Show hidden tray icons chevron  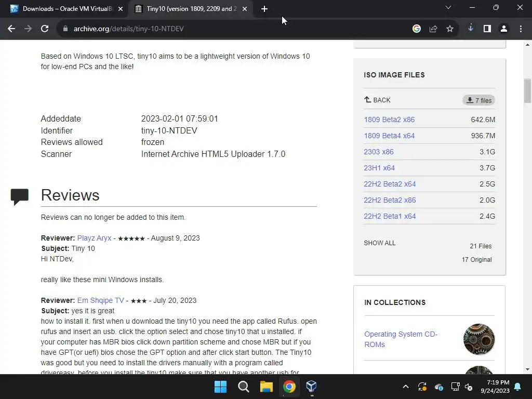pyautogui.click(x=405, y=387)
